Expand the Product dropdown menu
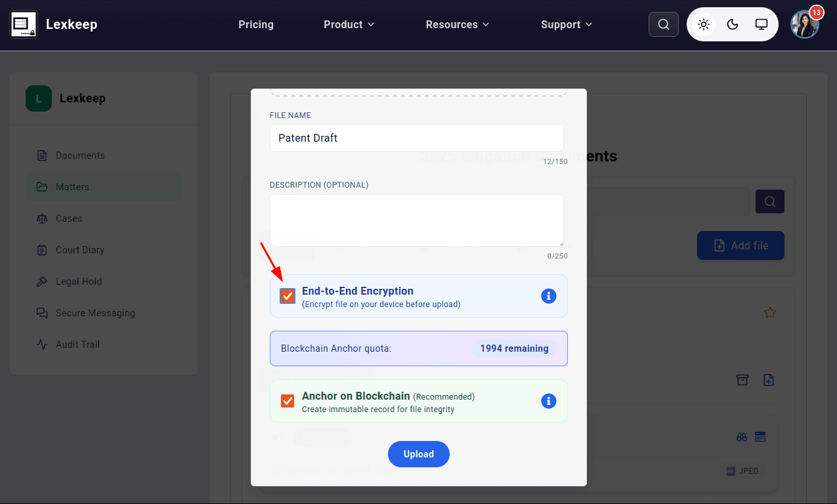Screen dimensions: 837x504 (349, 24)
